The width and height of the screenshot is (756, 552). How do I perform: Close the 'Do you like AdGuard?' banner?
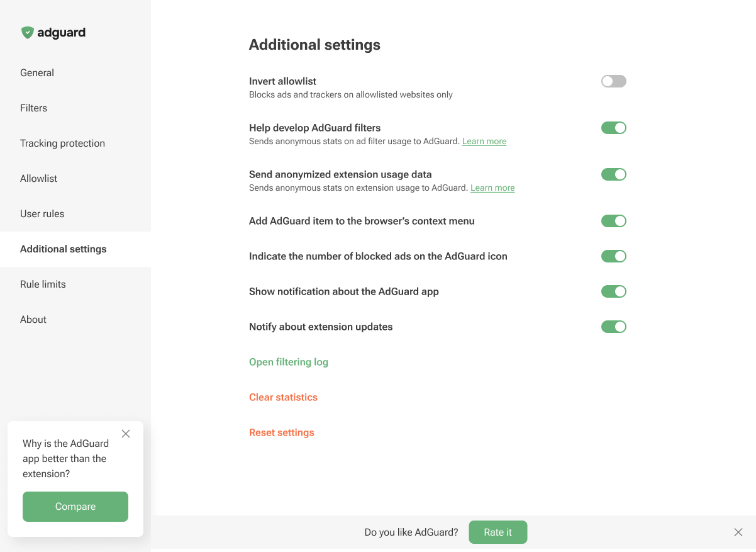[x=738, y=532]
